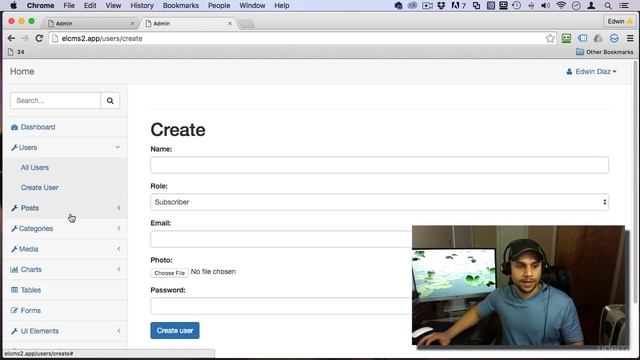This screenshot has width=640, height=360.
Task: Click the volume icon in menu bar
Action: (x=545, y=5)
